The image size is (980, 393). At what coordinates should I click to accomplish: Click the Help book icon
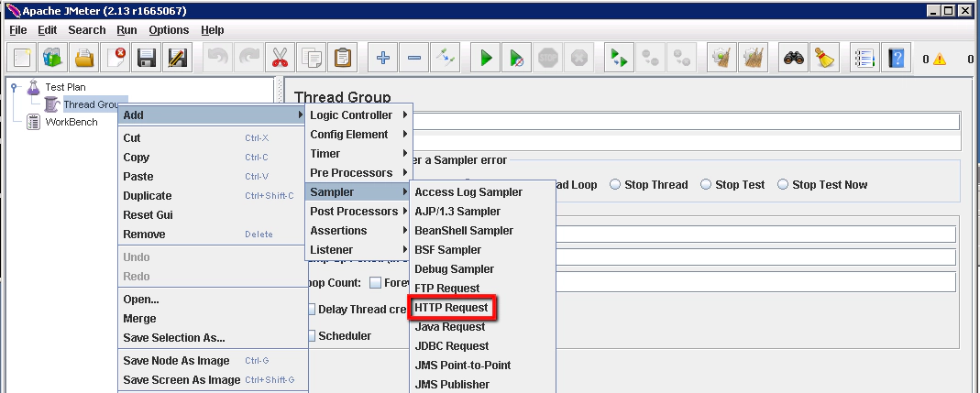click(x=897, y=58)
